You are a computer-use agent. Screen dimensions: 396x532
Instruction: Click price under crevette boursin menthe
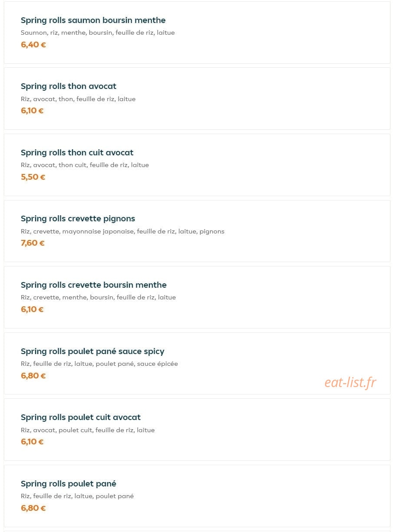(x=32, y=309)
